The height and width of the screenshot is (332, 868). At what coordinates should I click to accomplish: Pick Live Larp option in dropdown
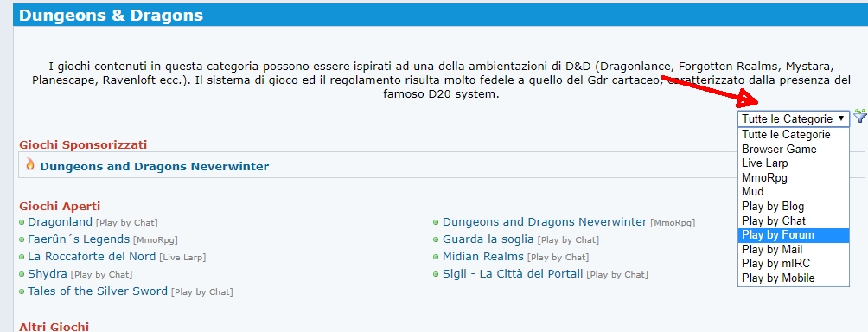[x=794, y=163]
